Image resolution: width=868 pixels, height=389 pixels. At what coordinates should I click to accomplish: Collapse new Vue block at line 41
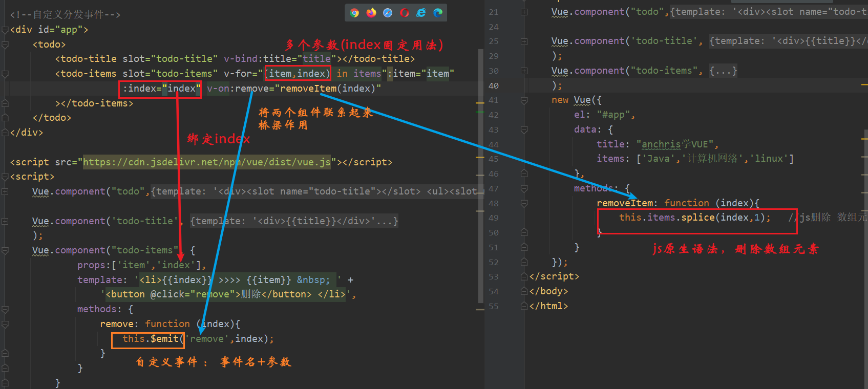pos(524,100)
